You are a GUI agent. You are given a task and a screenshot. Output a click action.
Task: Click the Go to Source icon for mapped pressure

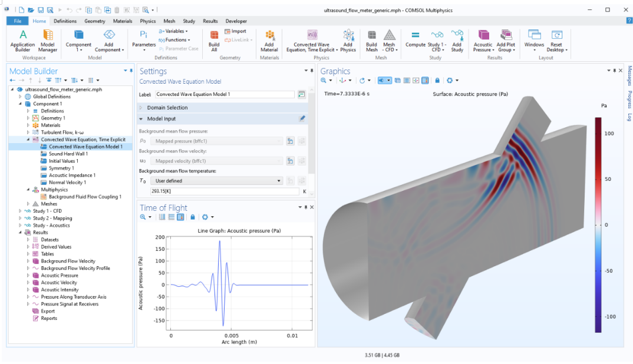coord(290,141)
